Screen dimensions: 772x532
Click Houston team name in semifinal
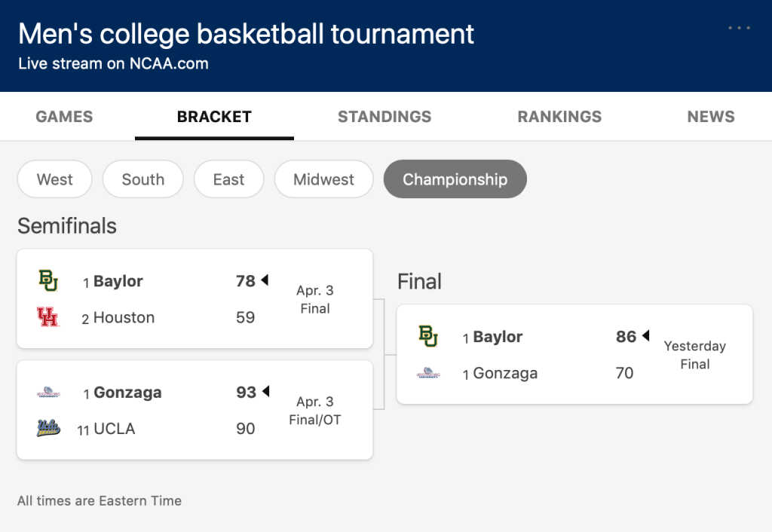tap(124, 317)
